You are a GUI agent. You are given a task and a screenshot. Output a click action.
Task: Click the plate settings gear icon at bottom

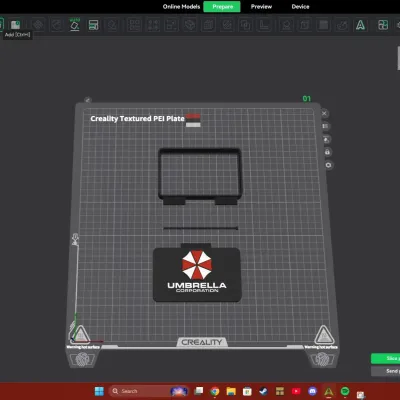coord(329,165)
